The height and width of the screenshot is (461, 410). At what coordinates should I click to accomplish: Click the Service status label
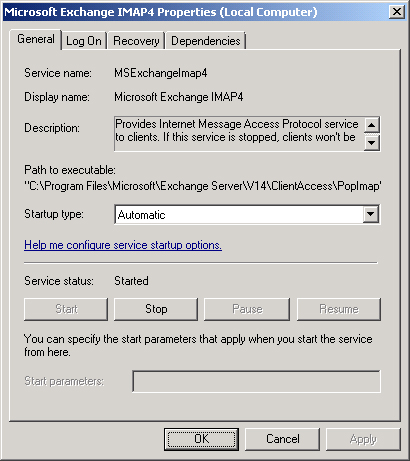pyautogui.click(x=59, y=281)
